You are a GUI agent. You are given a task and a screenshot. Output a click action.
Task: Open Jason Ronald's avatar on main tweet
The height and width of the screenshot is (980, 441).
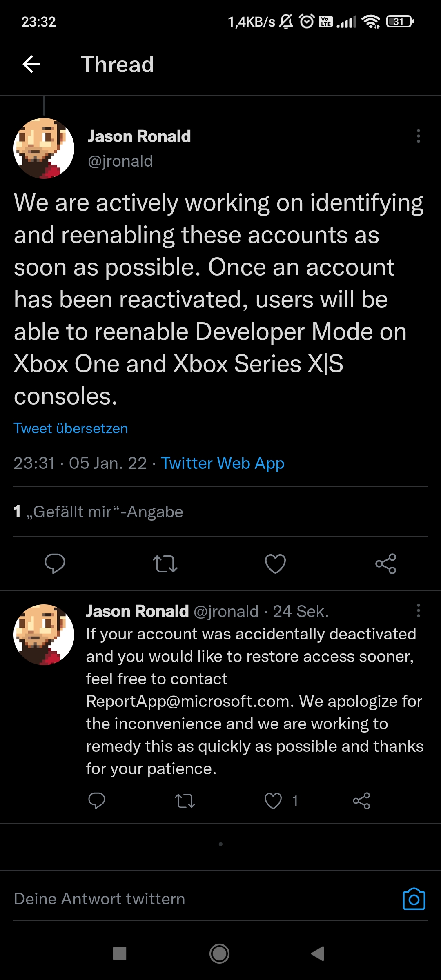(x=44, y=148)
